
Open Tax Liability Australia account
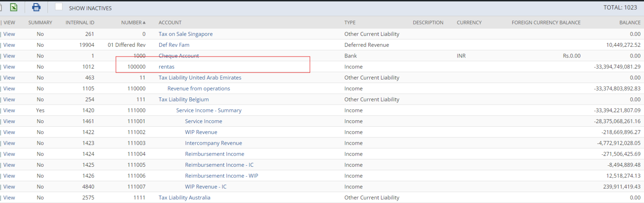184,197
